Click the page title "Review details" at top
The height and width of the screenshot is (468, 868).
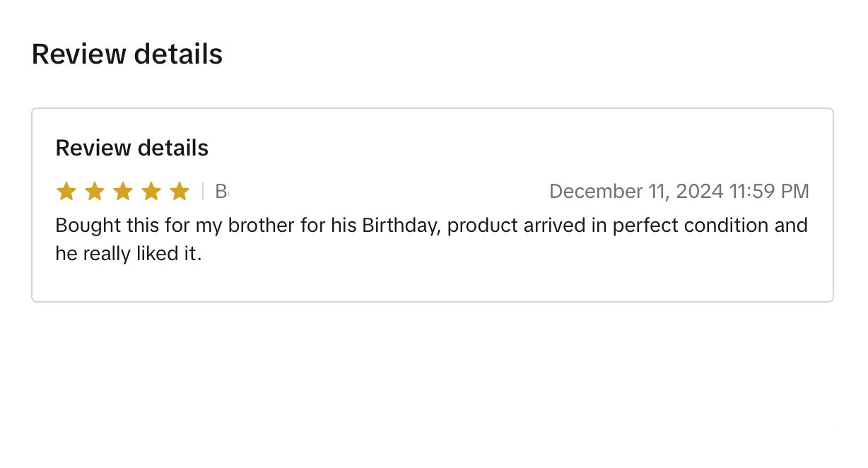click(127, 54)
